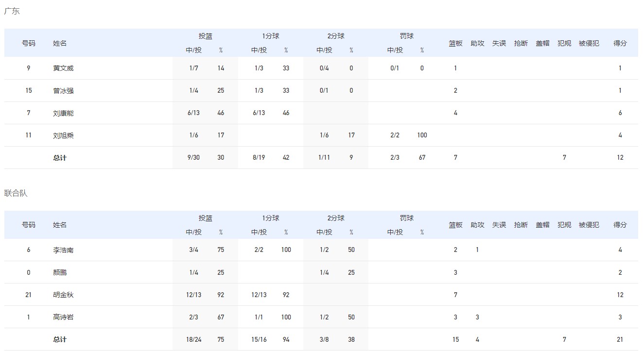This screenshot has height=351, width=644.
Task: Click 总计 row label in 联合队 table
Action: [x=60, y=339]
